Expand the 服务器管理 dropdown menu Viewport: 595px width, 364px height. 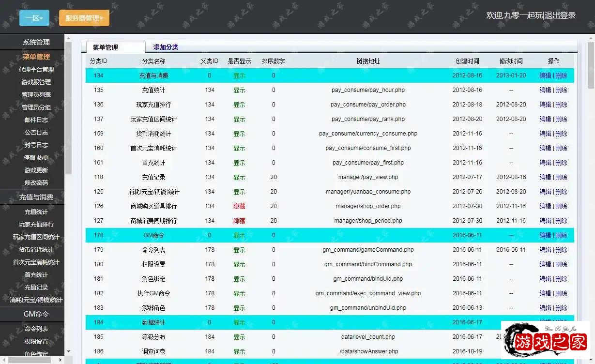pos(84,18)
